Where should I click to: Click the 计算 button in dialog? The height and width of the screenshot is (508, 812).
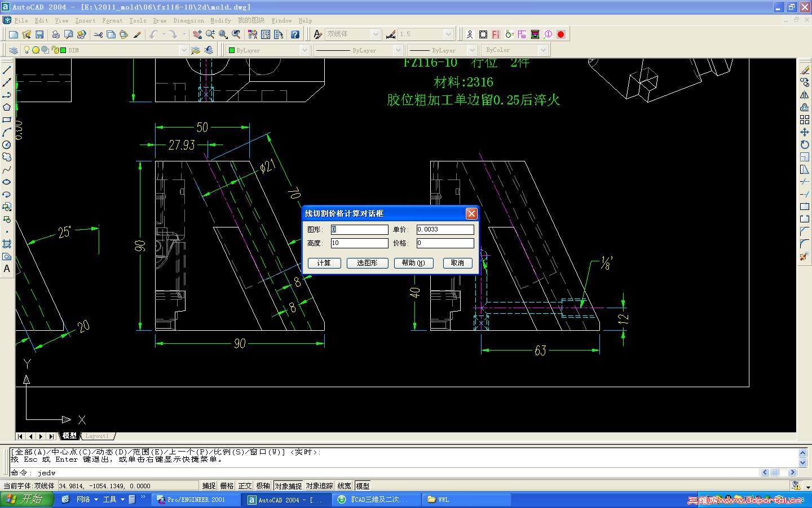324,263
